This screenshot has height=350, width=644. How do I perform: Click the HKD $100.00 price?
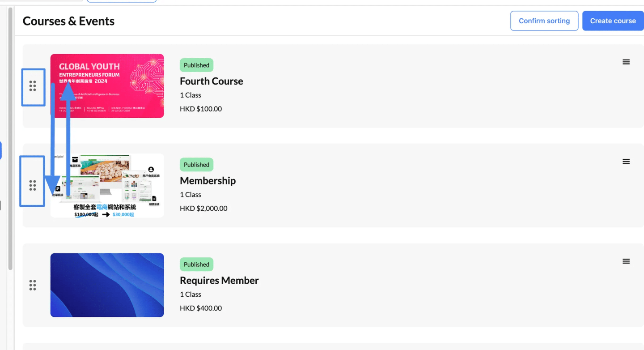point(201,109)
